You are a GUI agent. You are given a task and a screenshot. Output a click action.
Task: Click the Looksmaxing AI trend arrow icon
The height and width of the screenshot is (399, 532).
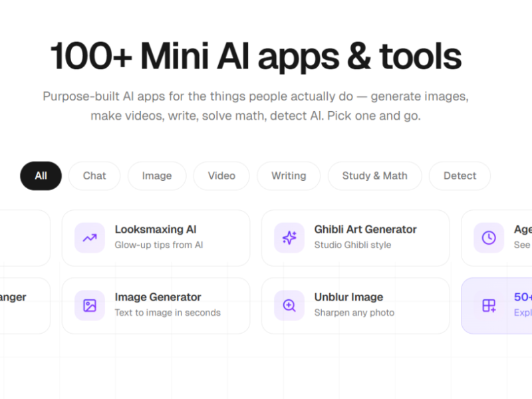tap(90, 238)
